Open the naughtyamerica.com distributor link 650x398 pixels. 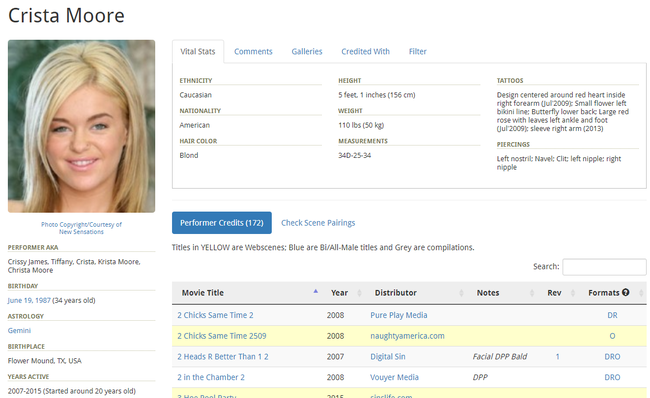tap(407, 336)
